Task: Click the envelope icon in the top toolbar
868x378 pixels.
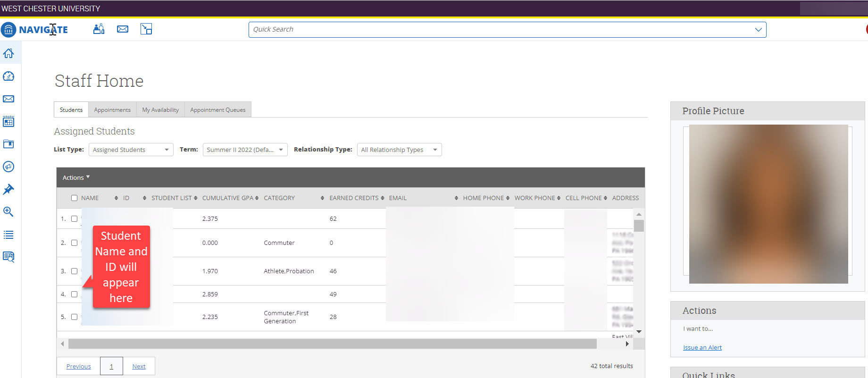Action: (x=123, y=29)
